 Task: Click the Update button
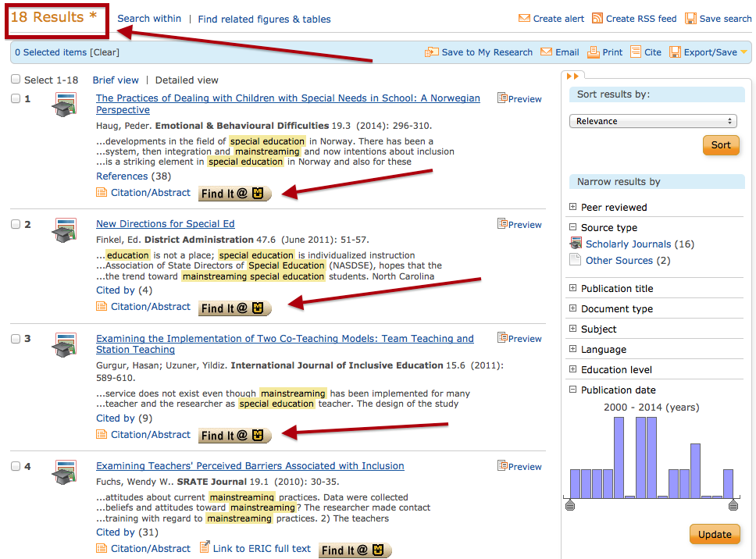click(715, 534)
